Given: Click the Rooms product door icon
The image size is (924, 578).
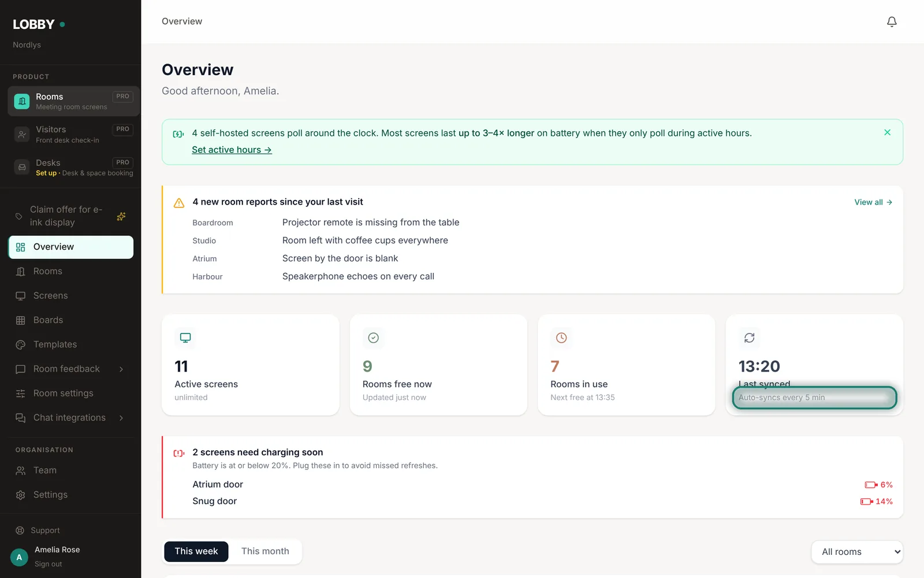Looking at the screenshot, I should 22,101.
